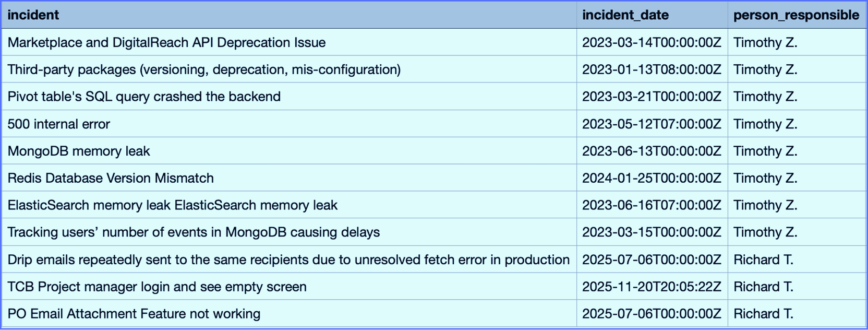868x330 pixels.
Task: Select the 500 internal error cell
Action: [59, 124]
